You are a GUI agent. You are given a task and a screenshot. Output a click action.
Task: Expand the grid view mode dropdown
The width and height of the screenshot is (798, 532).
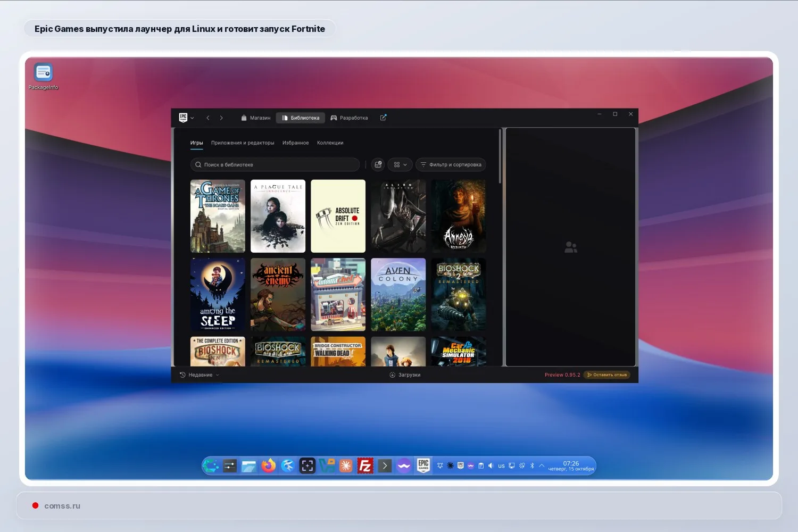point(400,165)
